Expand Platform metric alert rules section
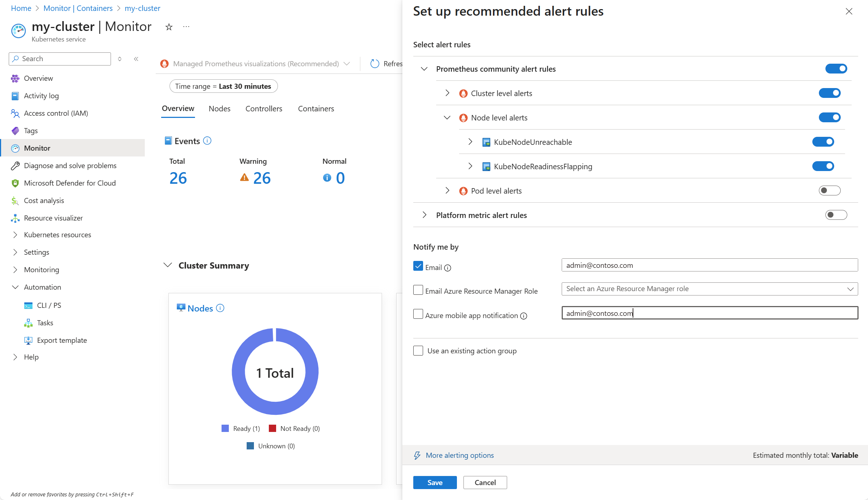Viewport: 868px width, 500px height. point(424,215)
